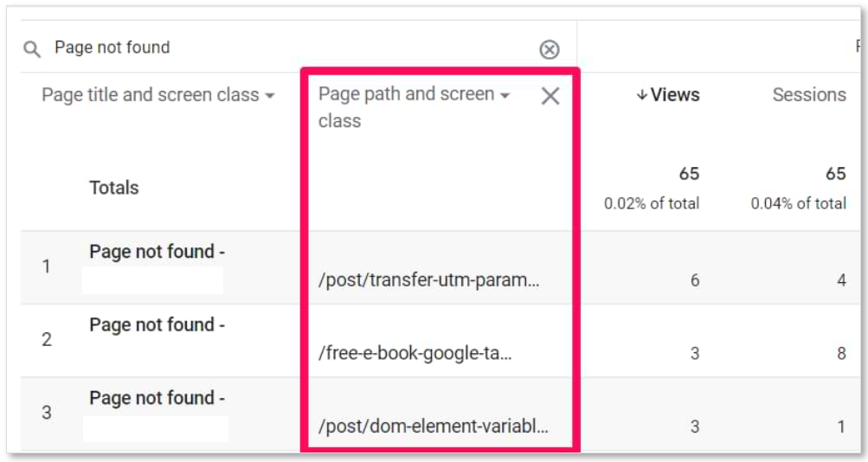The height and width of the screenshot is (462, 868).
Task: Click second row Page not found title
Action: click(157, 324)
